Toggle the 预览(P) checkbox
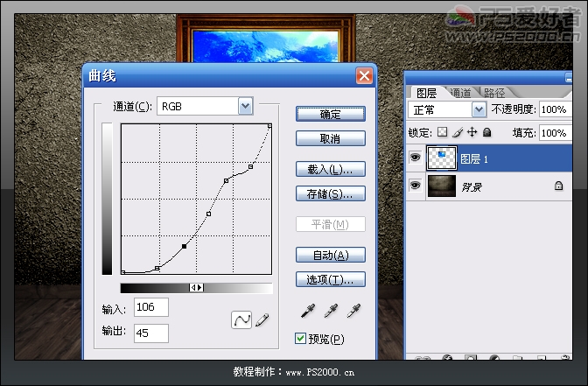 pos(300,339)
